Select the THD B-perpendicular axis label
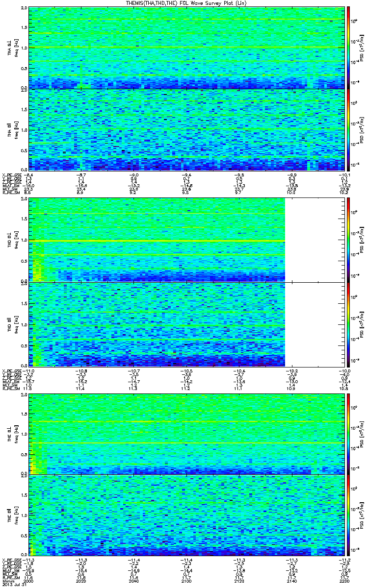The image size is (368, 588). tap(9, 241)
